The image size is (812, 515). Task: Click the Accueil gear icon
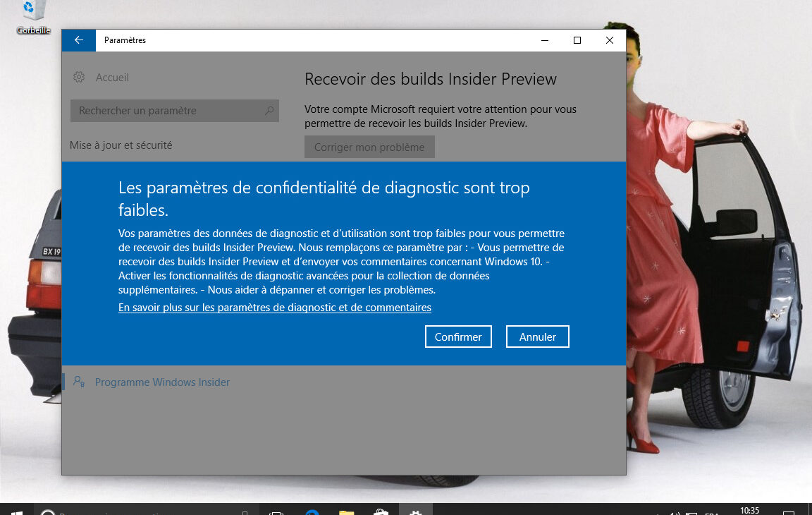[79, 78]
